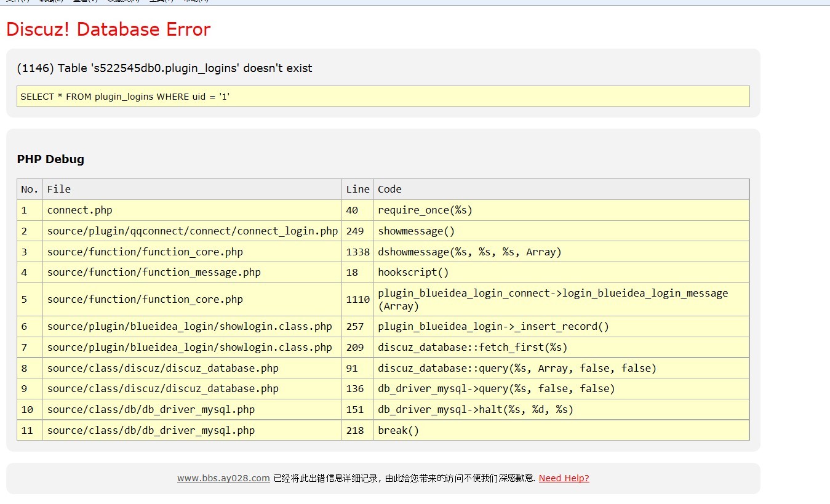This screenshot has height=504, width=830.
Task: Select the File column header
Action: pos(59,190)
